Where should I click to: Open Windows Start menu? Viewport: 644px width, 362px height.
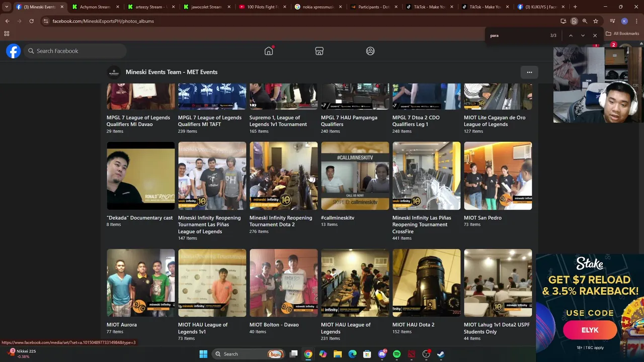click(203, 354)
